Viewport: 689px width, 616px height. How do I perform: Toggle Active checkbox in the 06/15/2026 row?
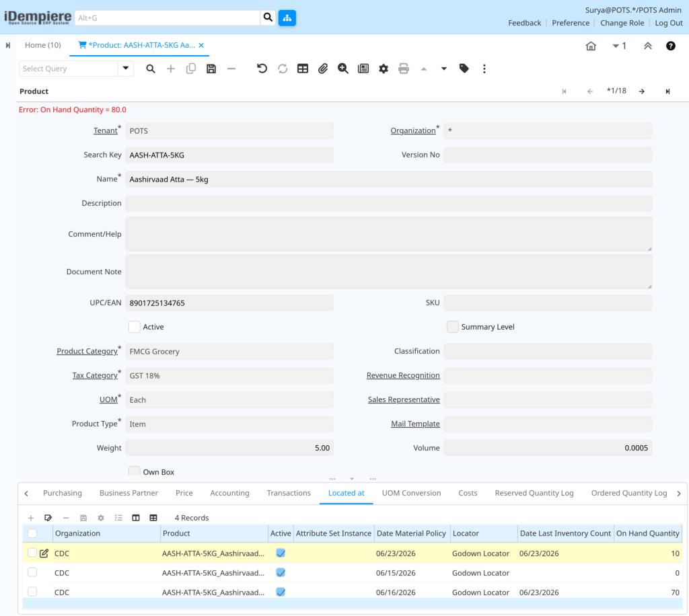tap(281, 572)
